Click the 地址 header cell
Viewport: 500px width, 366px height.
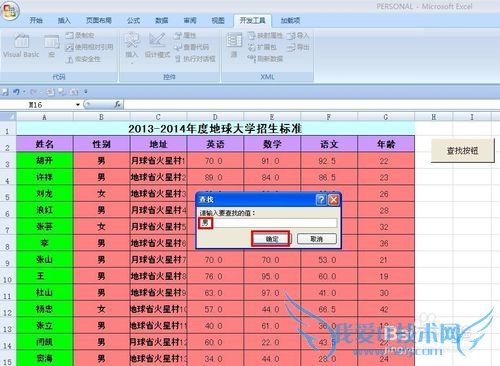pyautogui.click(x=158, y=144)
